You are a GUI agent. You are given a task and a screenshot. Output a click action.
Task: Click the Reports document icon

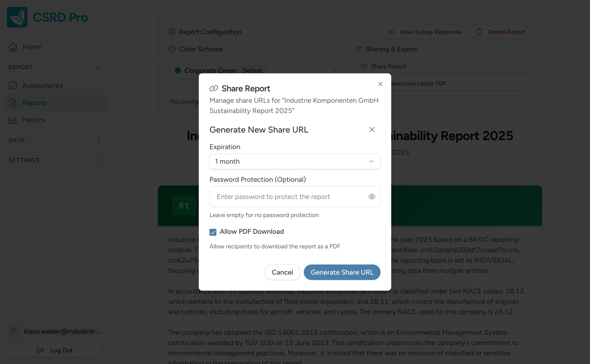coord(13,103)
